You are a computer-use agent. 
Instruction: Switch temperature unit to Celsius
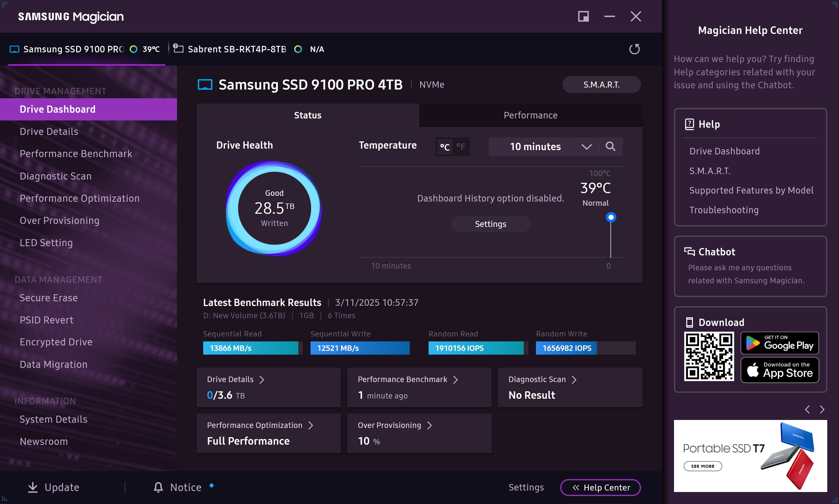click(445, 147)
